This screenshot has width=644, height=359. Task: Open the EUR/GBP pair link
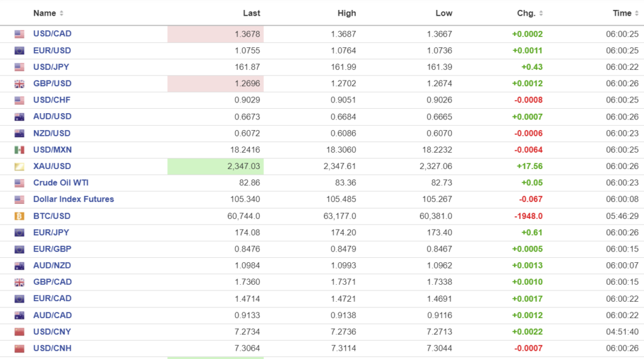coord(52,249)
